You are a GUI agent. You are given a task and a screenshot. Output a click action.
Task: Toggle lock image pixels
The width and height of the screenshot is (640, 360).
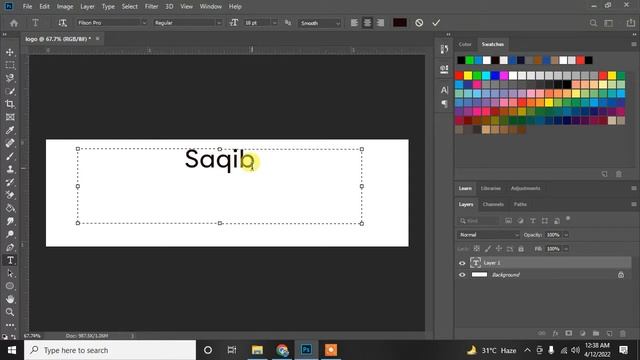pyautogui.click(x=488, y=249)
